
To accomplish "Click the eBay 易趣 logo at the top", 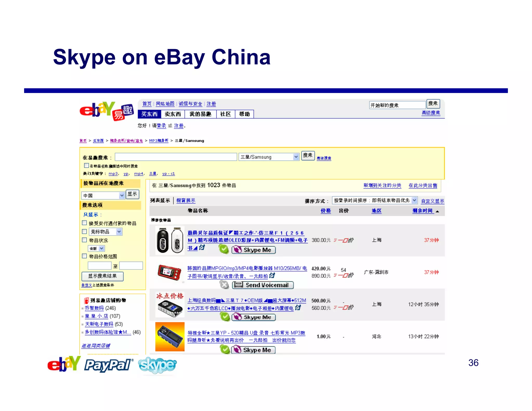I will point(107,111).
